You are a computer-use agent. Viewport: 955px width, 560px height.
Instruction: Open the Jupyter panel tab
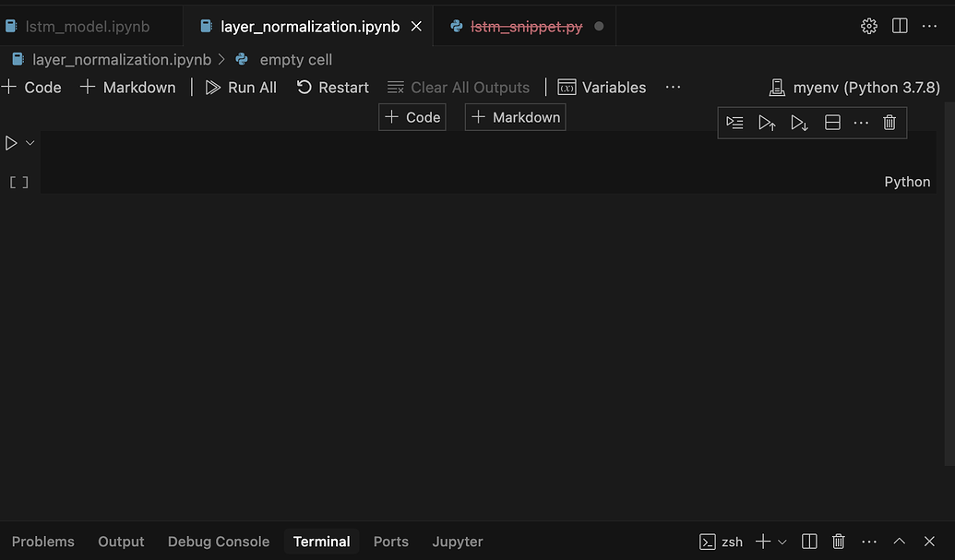457,542
